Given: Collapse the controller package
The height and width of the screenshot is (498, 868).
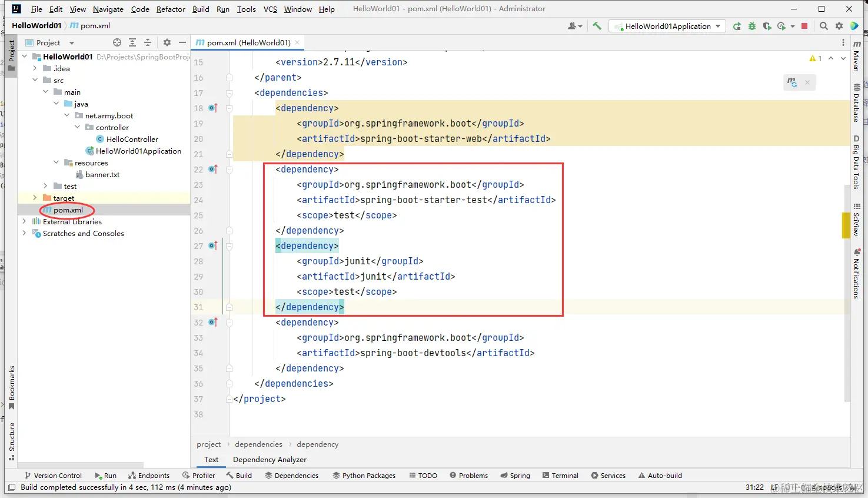Looking at the screenshot, I should pyautogui.click(x=78, y=127).
